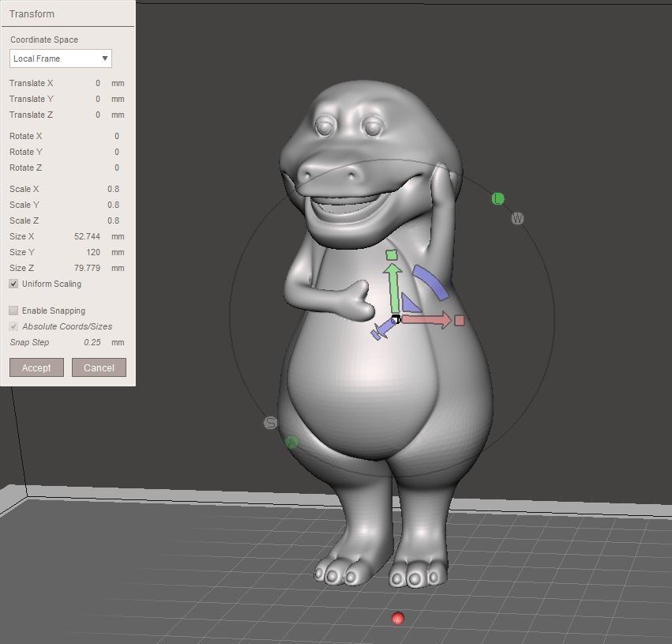Select the Rotate Y value field
Screen dimensions: 672x644
[117, 152]
